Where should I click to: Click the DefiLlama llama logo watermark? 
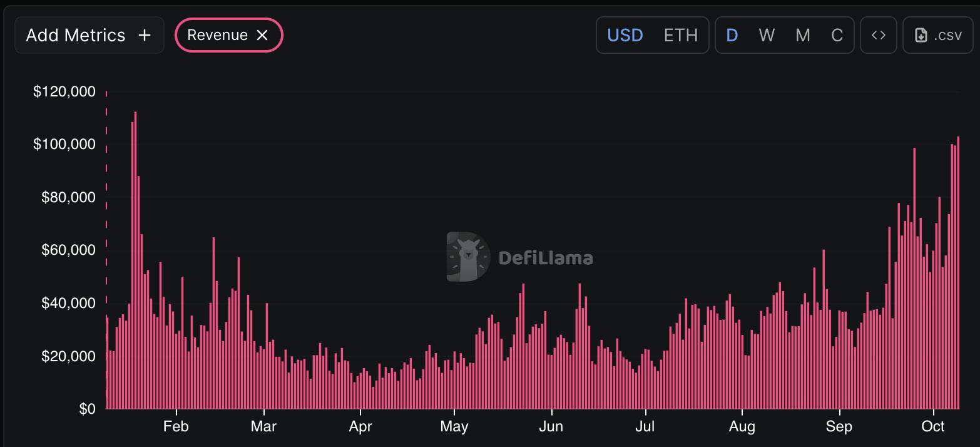(x=467, y=257)
